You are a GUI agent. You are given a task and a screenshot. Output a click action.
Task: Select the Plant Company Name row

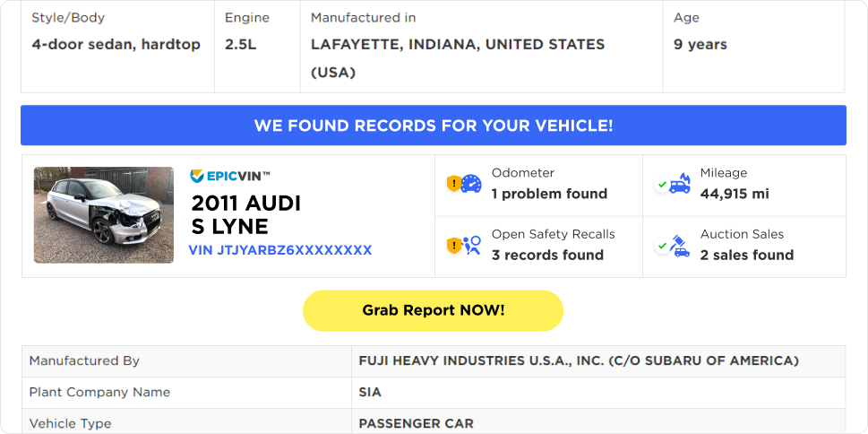(434, 392)
